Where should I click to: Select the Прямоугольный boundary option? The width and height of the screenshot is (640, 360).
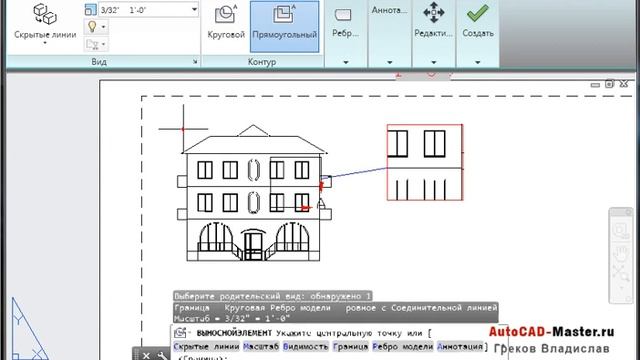point(284,26)
